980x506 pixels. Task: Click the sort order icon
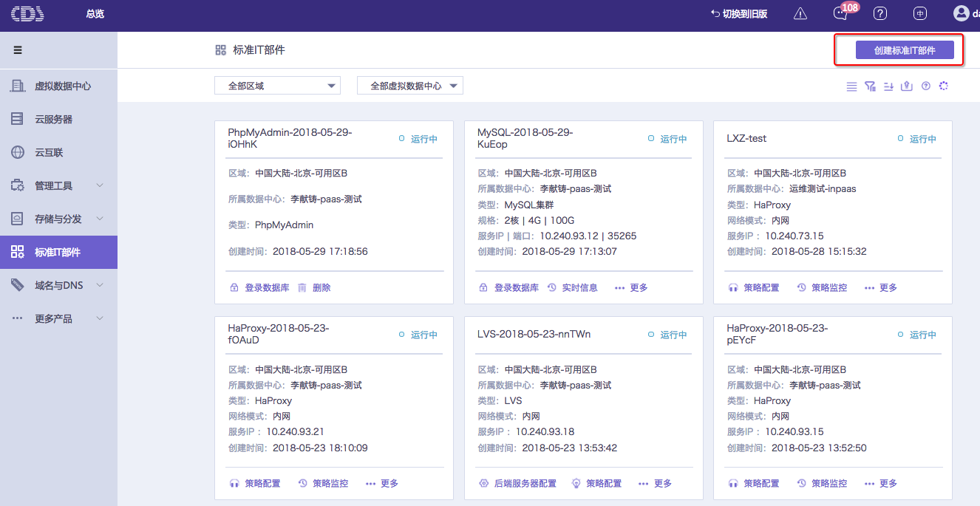pyautogui.click(x=888, y=86)
